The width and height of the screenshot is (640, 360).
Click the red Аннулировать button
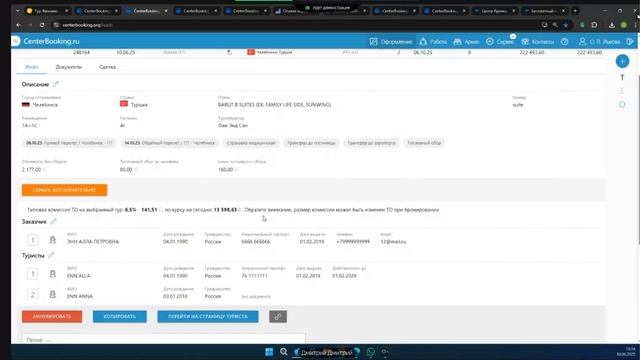pos(52,316)
